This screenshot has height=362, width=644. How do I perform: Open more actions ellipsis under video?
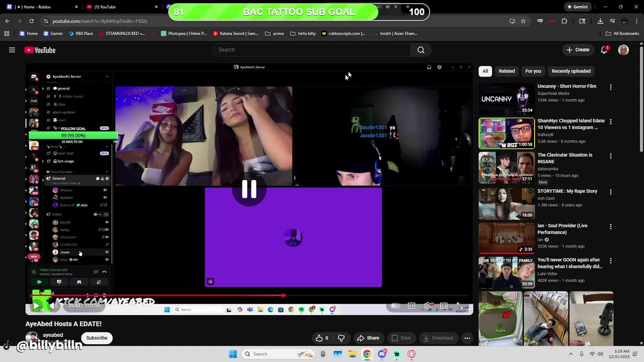[467, 338]
